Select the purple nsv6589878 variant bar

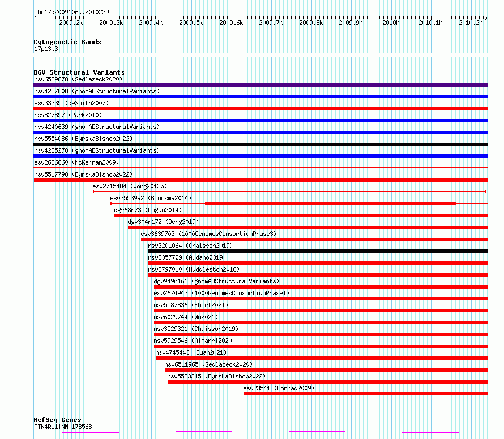260,85
